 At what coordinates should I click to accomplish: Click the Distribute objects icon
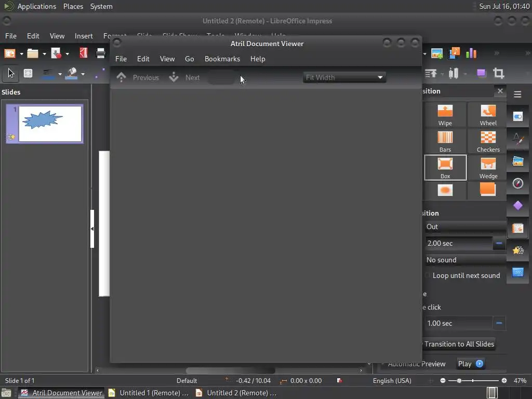[454, 73]
